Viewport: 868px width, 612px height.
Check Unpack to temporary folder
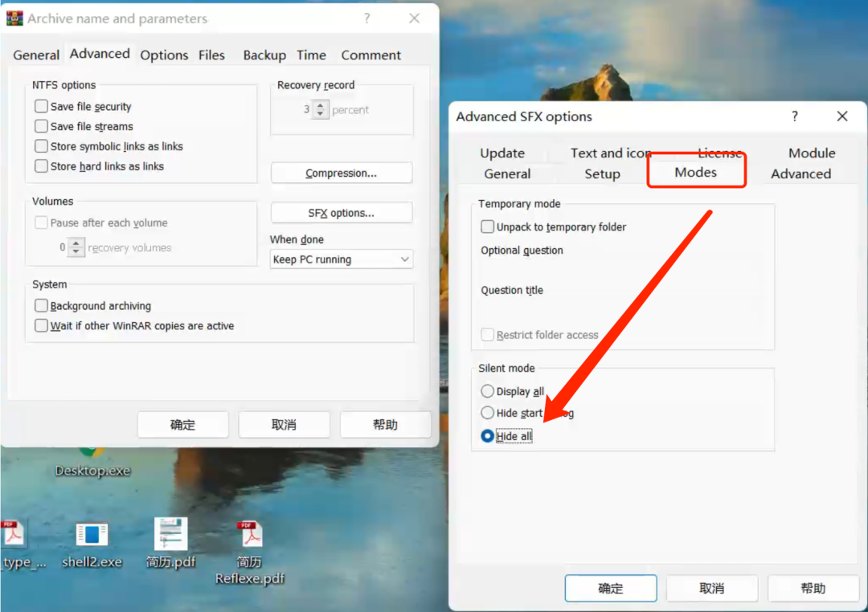click(x=487, y=226)
